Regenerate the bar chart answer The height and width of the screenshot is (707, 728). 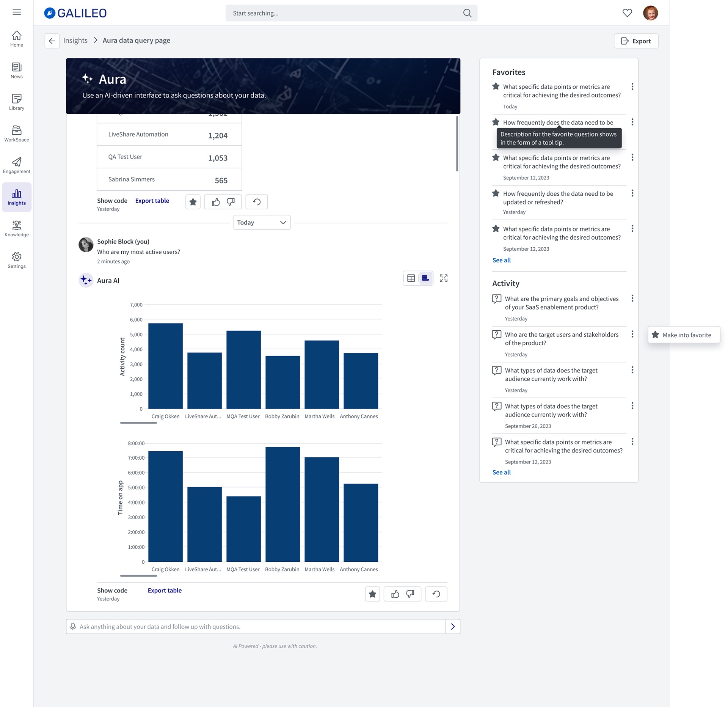436,594
